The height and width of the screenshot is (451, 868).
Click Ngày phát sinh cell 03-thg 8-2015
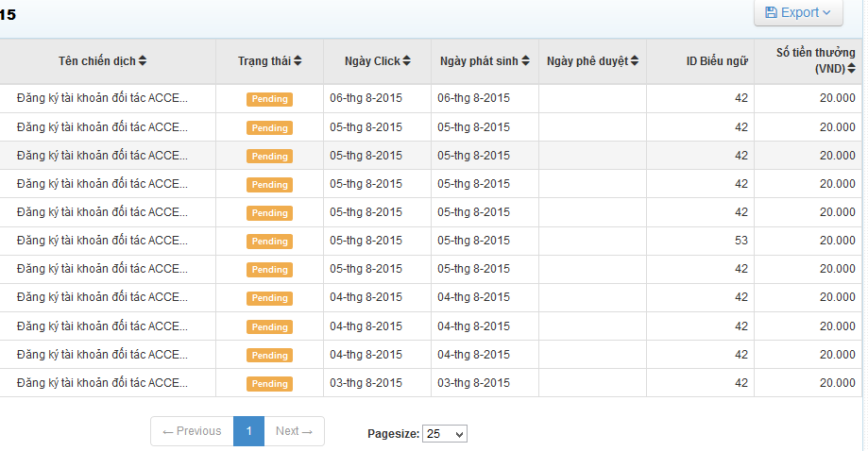pyautogui.click(x=473, y=382)
